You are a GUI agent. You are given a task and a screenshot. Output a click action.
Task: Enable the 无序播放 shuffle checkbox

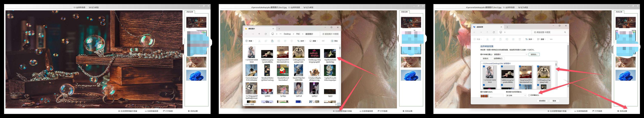[x=529, y=95]
